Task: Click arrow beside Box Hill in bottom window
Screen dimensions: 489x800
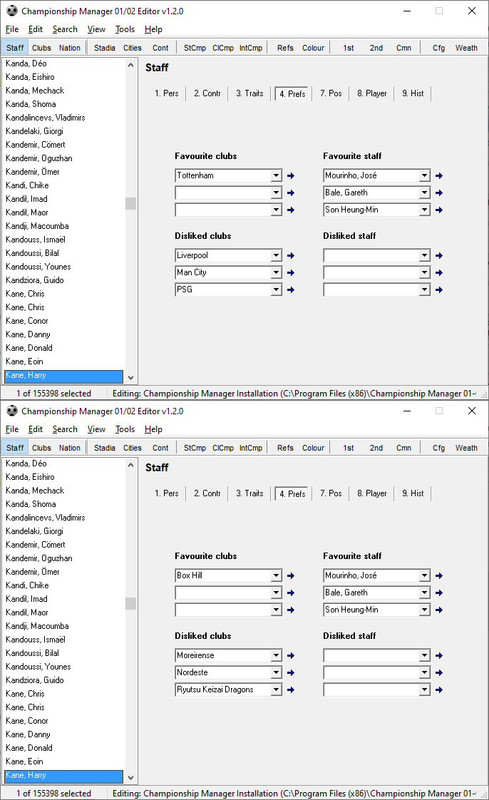Action: [x=290, y=576]
